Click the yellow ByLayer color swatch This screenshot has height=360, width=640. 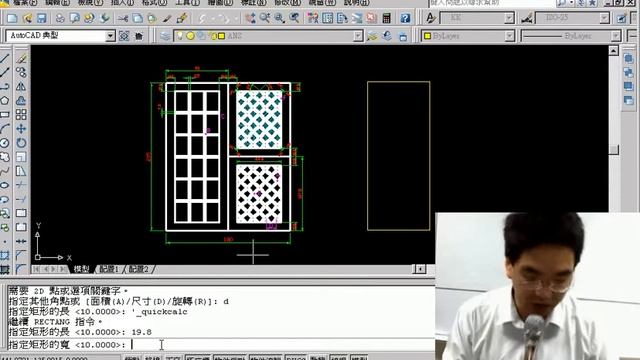pyautogui.click(x=427, y=36)
